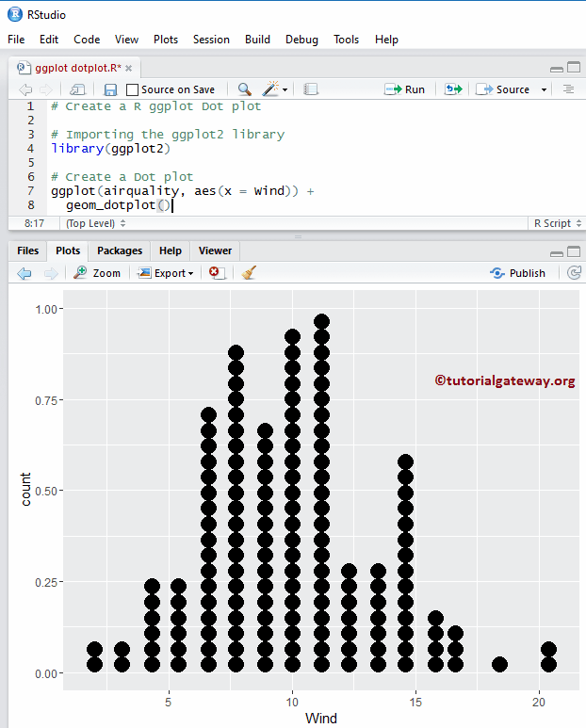Open the File menu
This screenshot has height=728, width=586.
[16, 40]
